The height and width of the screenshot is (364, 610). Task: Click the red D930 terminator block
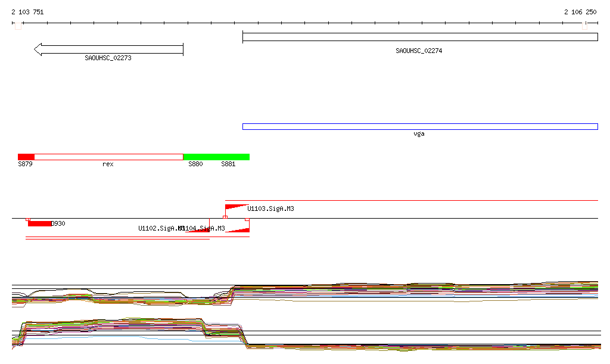pos(39,223)
